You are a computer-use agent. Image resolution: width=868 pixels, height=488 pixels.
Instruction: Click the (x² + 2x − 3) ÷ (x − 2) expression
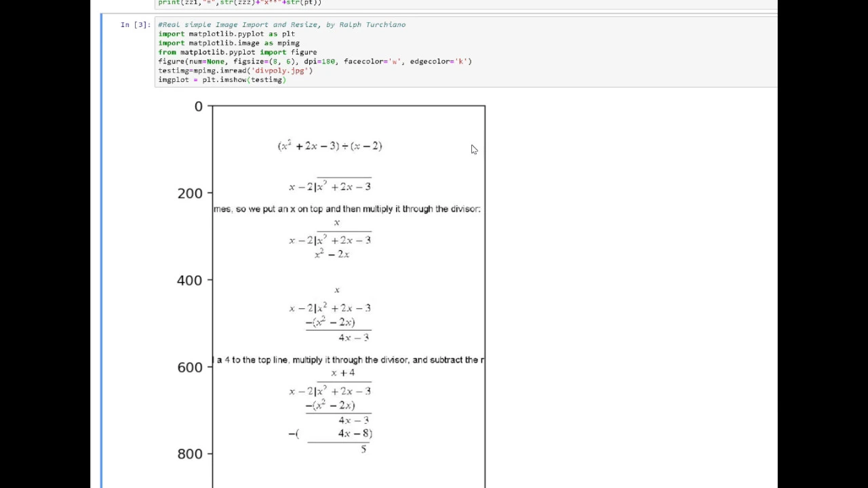330,146
